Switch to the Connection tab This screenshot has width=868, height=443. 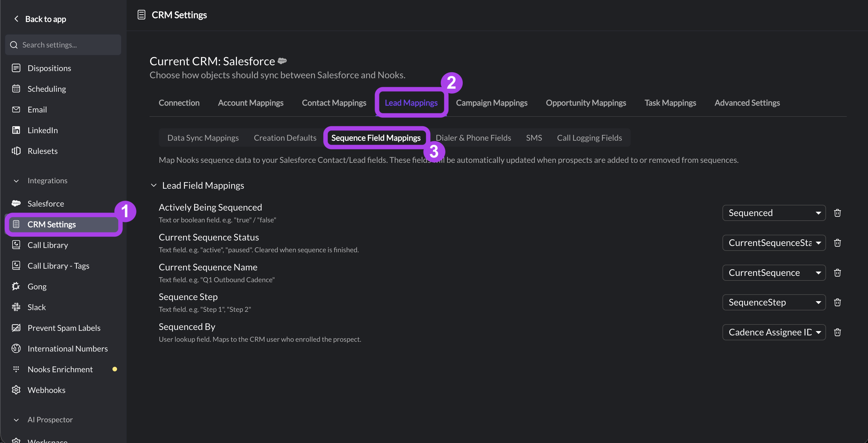pyautogui.click(x=179, y=103)
